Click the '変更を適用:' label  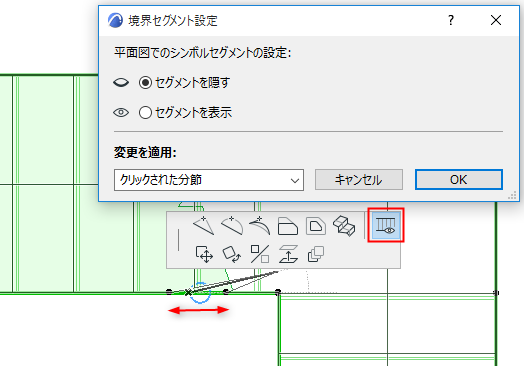145,153
